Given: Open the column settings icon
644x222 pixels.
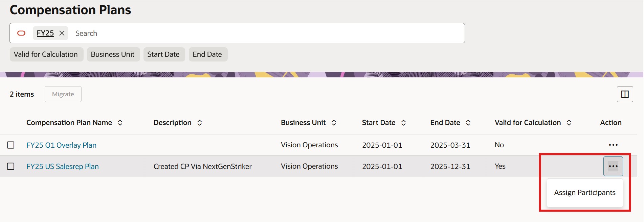Looking at the screenshot, I should pos(625,94).
